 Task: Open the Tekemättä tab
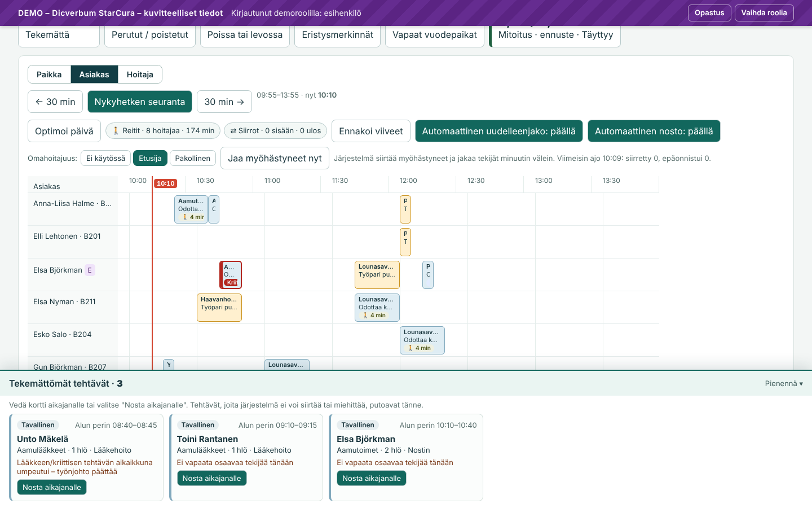tap(59, 35)
